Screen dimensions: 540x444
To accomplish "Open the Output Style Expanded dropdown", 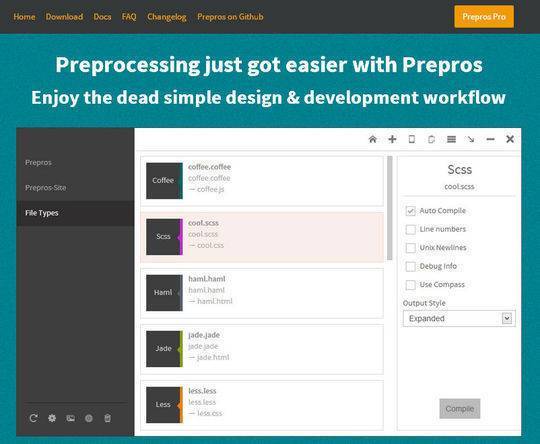I will click(x=459, y=318).
